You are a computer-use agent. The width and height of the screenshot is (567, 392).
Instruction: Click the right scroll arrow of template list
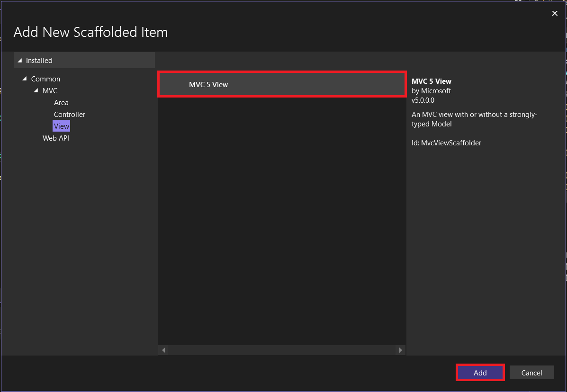tap(400, 350)
